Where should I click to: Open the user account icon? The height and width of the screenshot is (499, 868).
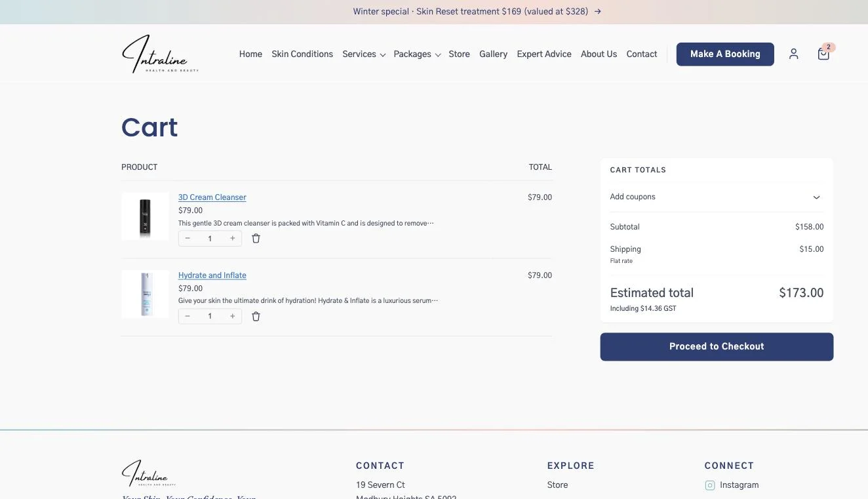[x=793, y=54]
